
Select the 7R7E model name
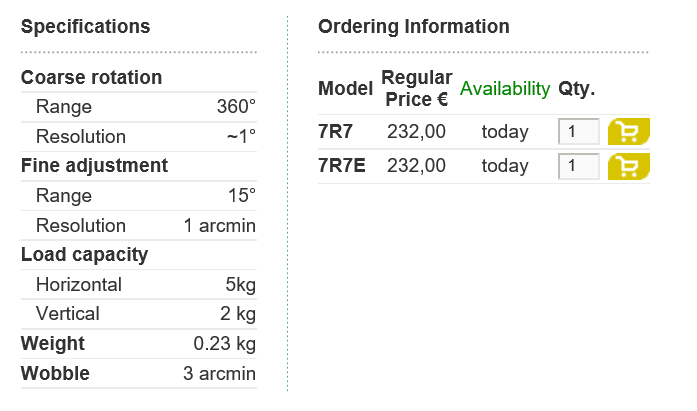click(x=341, y=166)
